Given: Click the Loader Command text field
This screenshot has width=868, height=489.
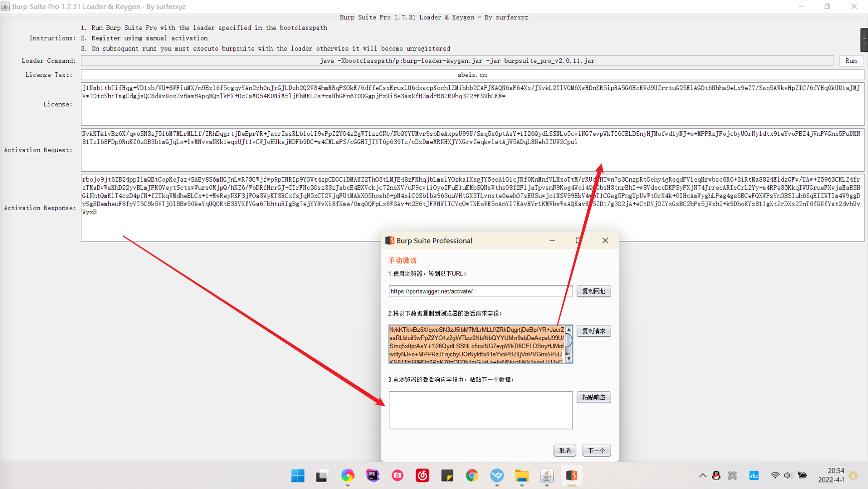Looking at the screenshot, I should tap(457, 61).
